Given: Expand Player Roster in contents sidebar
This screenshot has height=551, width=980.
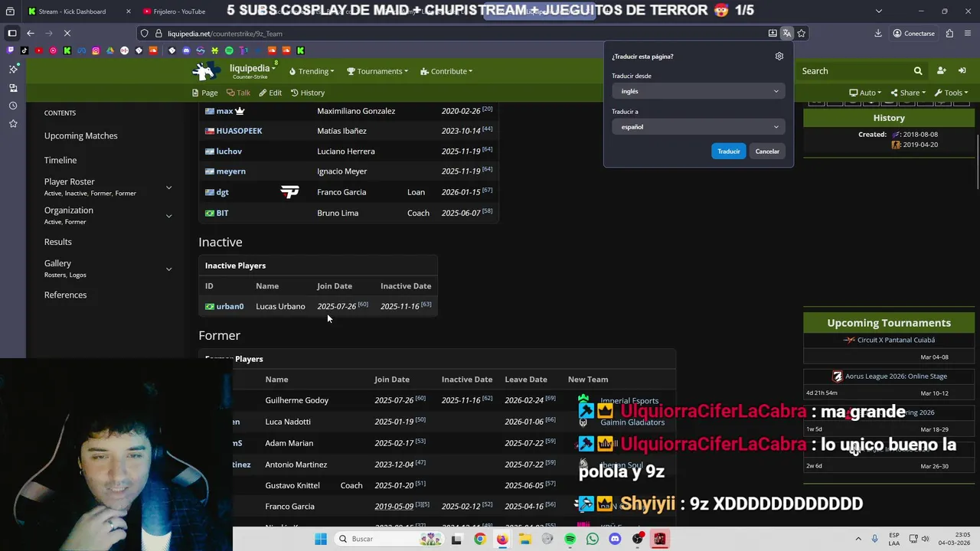Looking at the screenshot, I should (168, 187).
